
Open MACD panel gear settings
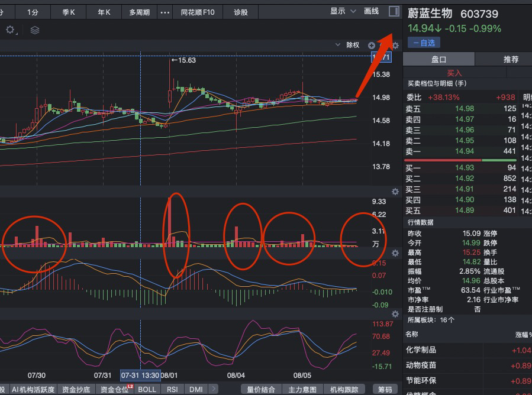[395, 253]
